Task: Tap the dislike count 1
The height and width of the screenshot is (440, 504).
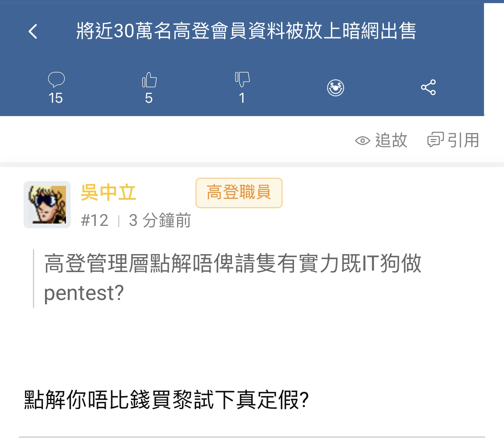Action: 242,98
